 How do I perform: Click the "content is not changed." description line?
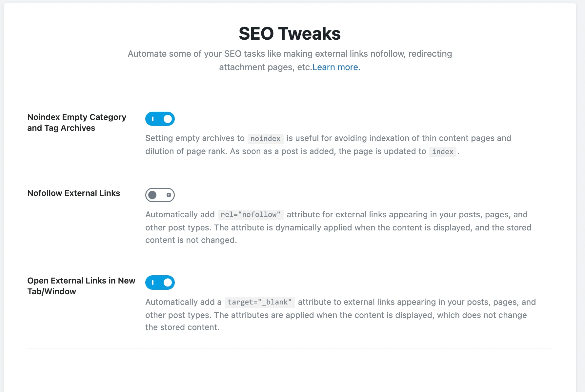click(191, 240)
